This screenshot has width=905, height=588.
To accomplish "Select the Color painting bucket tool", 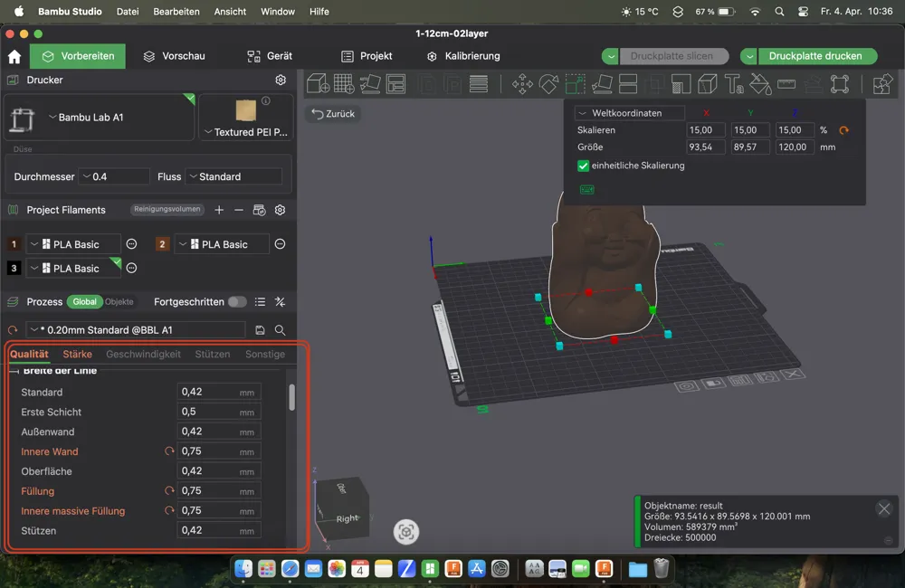I will point(760,83).
